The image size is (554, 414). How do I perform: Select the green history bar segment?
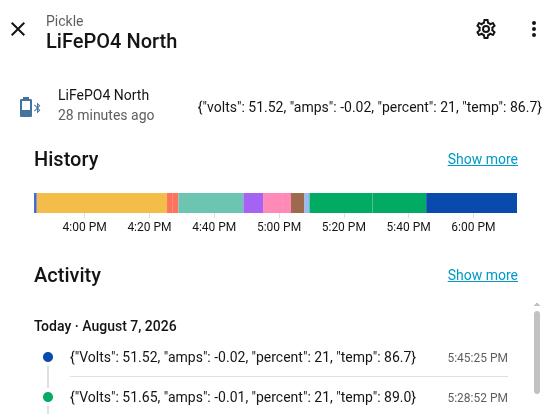coord(368,203)
